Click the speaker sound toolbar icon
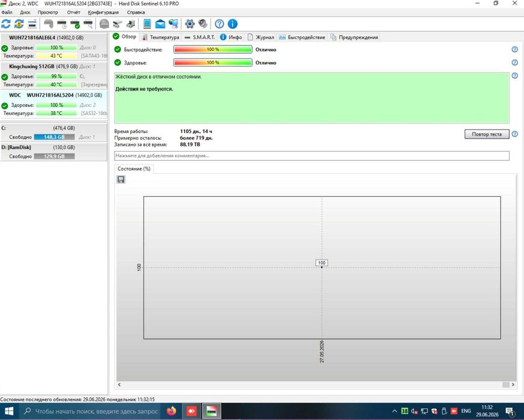The image size is (524, 420). coord(203,24)
